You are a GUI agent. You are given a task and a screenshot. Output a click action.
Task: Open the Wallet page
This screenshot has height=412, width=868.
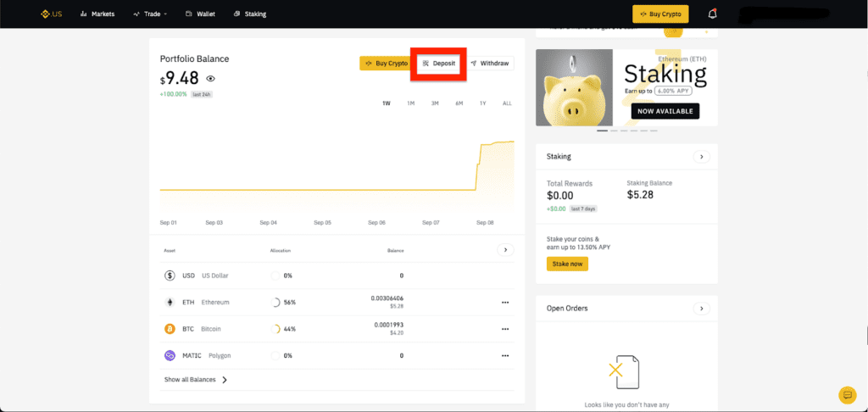click(200, 14)
